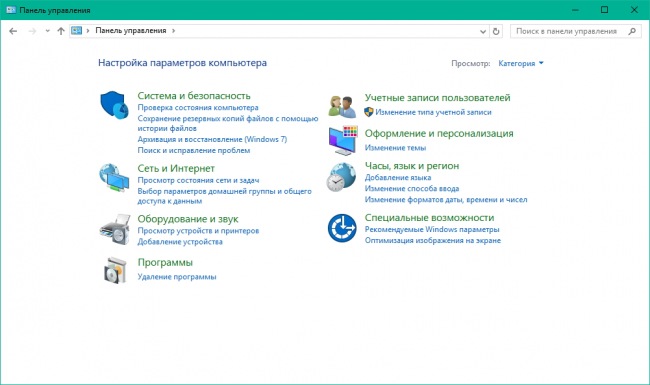650x385 pixels.
Task: Click the forward navigation arrow
Action: 32,31
